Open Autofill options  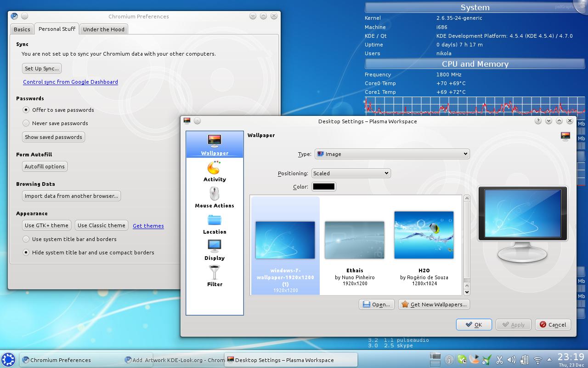click(x=45, y=167)
